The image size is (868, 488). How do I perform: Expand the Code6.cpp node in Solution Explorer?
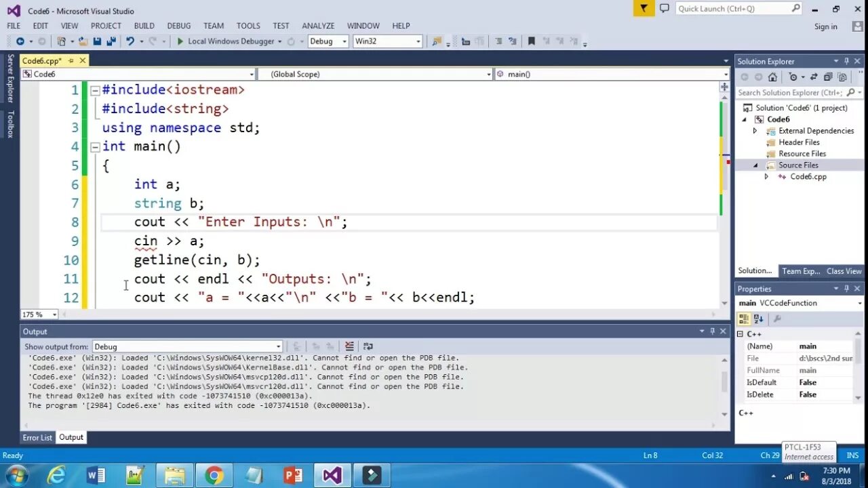(766, 177)
